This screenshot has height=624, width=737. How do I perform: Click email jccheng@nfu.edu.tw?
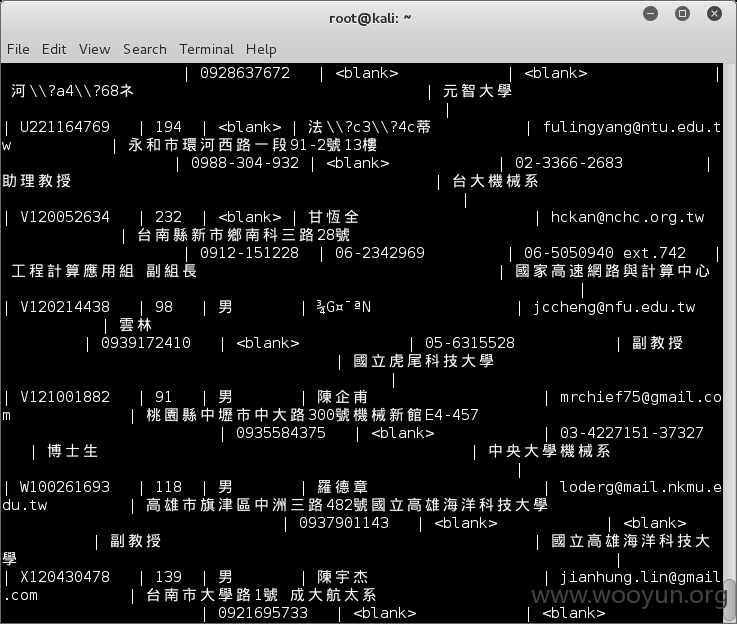(614, 307)
